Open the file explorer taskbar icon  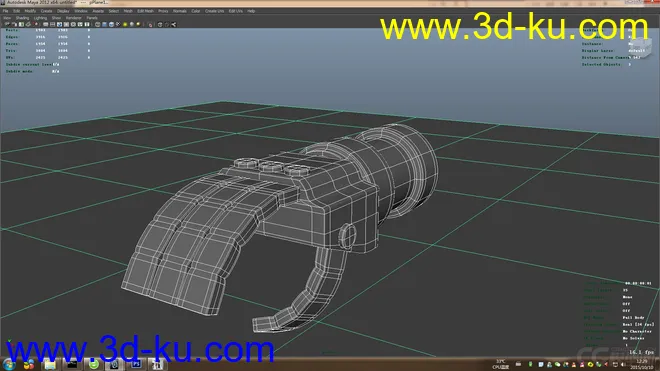coord(50,364)
